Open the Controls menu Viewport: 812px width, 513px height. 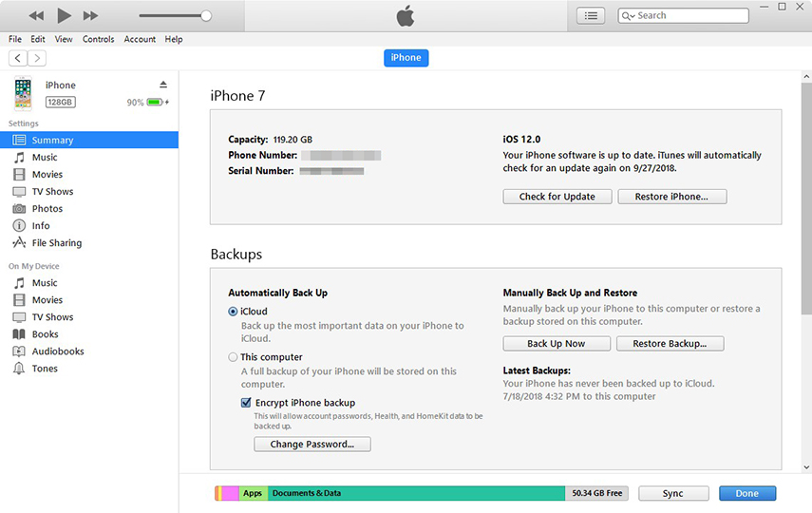pos(99,39)
